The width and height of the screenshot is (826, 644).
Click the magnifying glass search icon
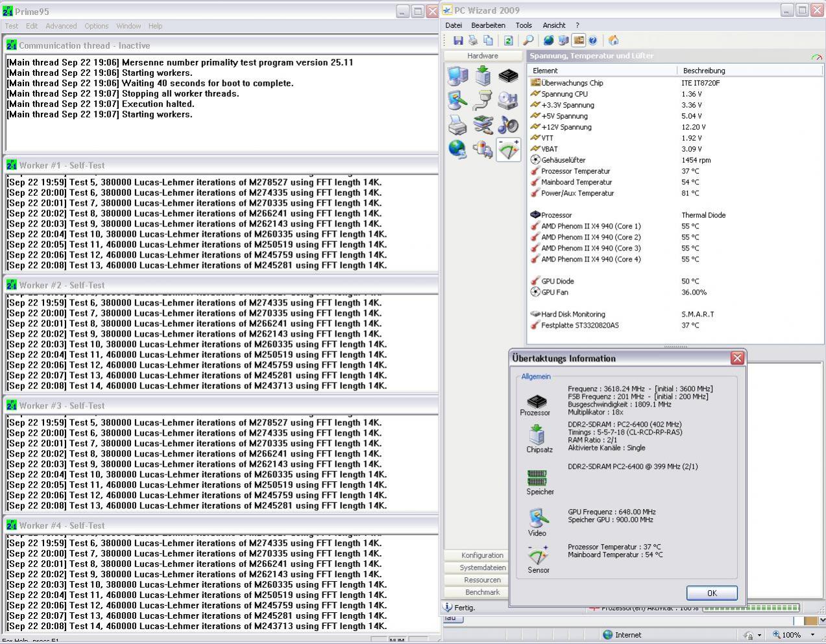pyautogui.click(x=528, y=40)
